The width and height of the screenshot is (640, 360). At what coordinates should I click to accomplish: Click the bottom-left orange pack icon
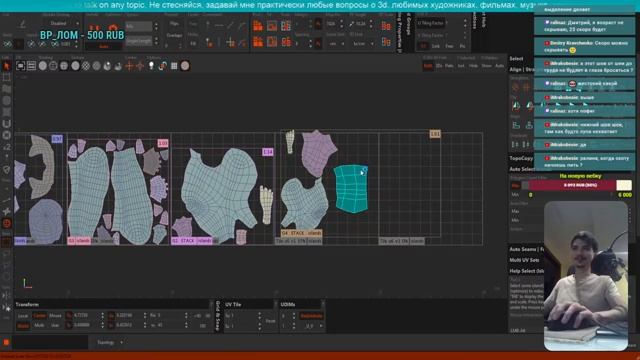(x=258, y=42)
